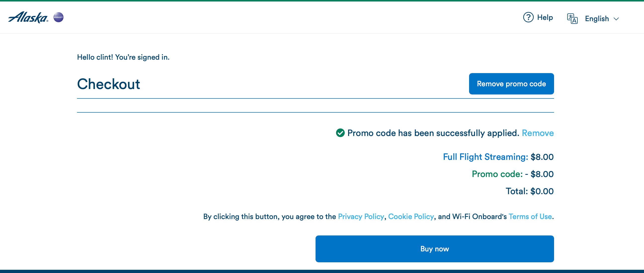The height and width of the screenshot is (273, 644).
Task: Enable promo code application toggle
Action: (511, 84)
